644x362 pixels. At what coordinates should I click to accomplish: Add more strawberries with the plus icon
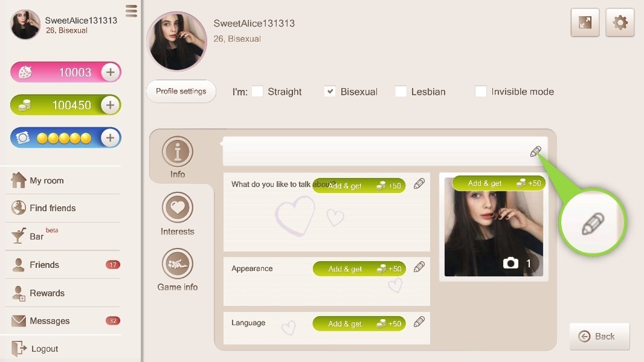(110, 72)
